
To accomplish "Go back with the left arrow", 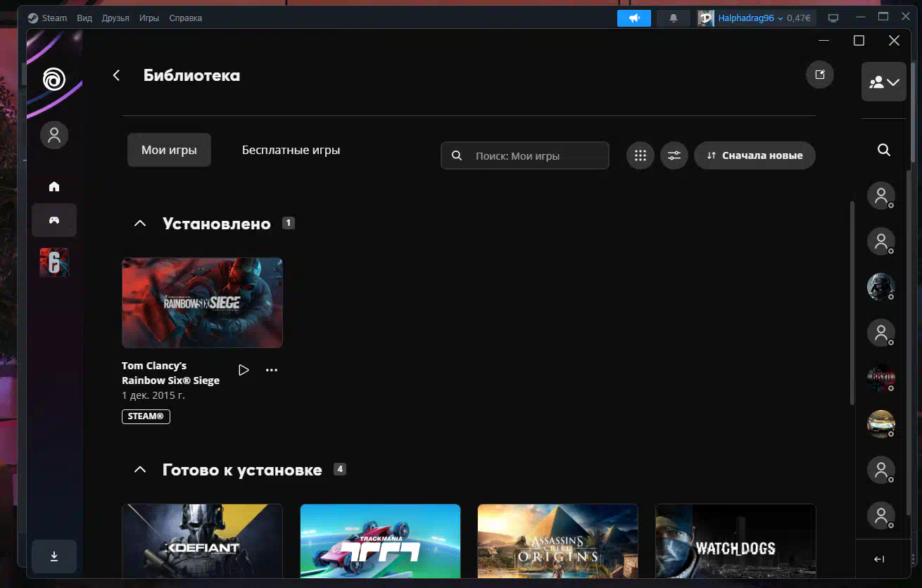I will 117,75.
